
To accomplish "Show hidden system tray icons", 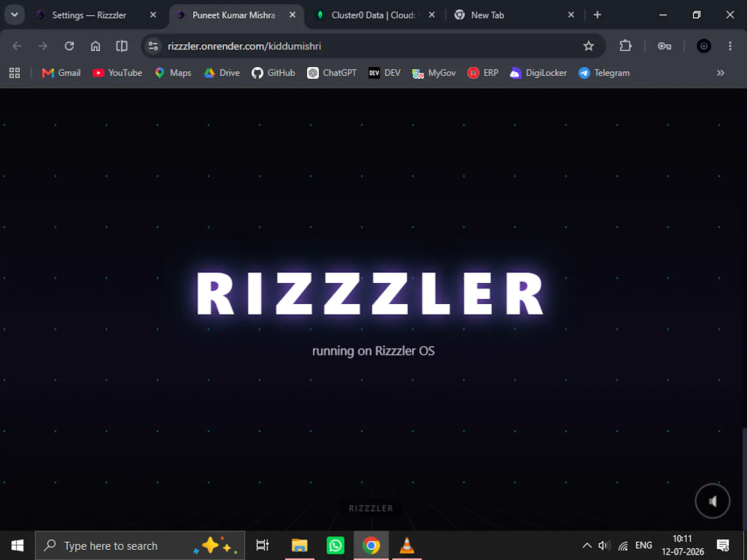I will [x=587, y=546].
